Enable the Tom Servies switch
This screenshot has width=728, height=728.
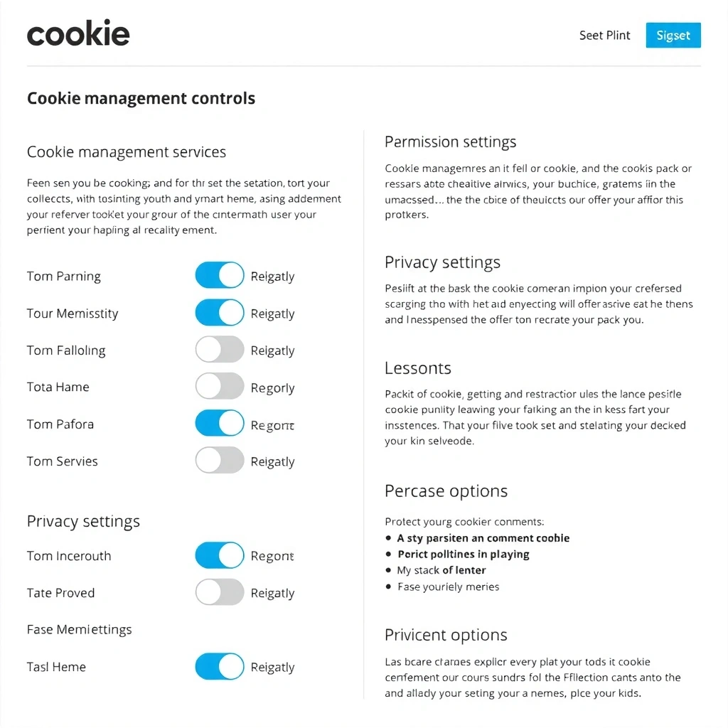(x=219, y=461)
